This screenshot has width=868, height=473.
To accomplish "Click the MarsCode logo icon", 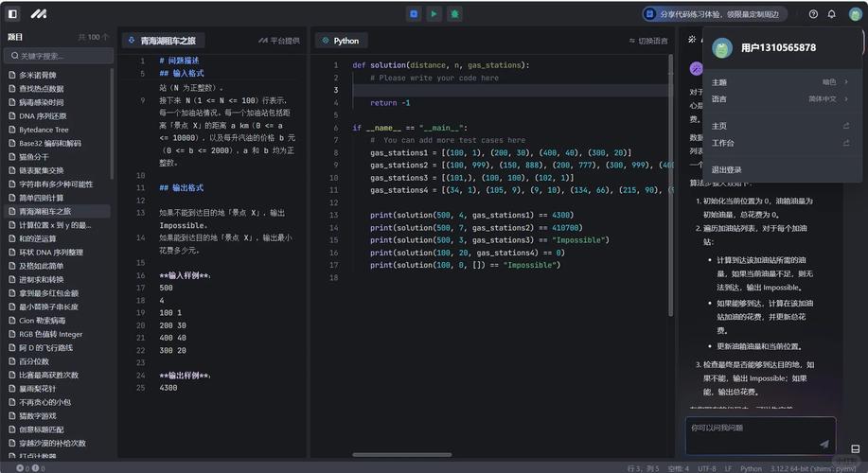I will click(38, 14).
